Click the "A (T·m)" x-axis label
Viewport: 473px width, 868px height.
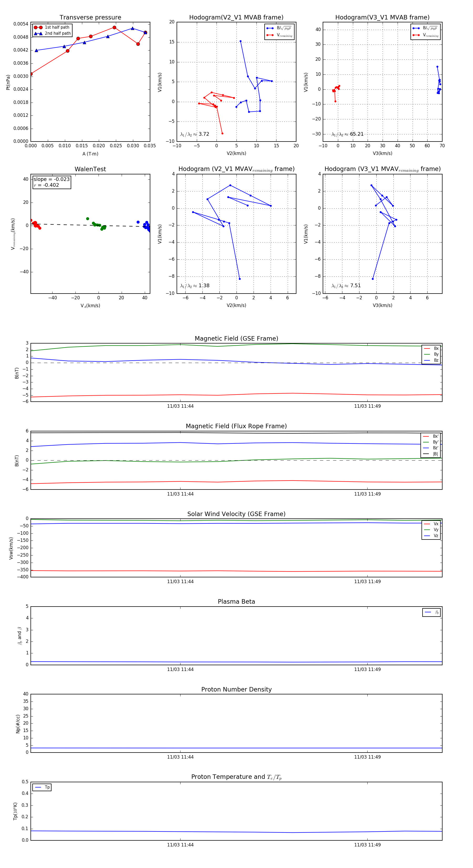(x=90, y=154)
